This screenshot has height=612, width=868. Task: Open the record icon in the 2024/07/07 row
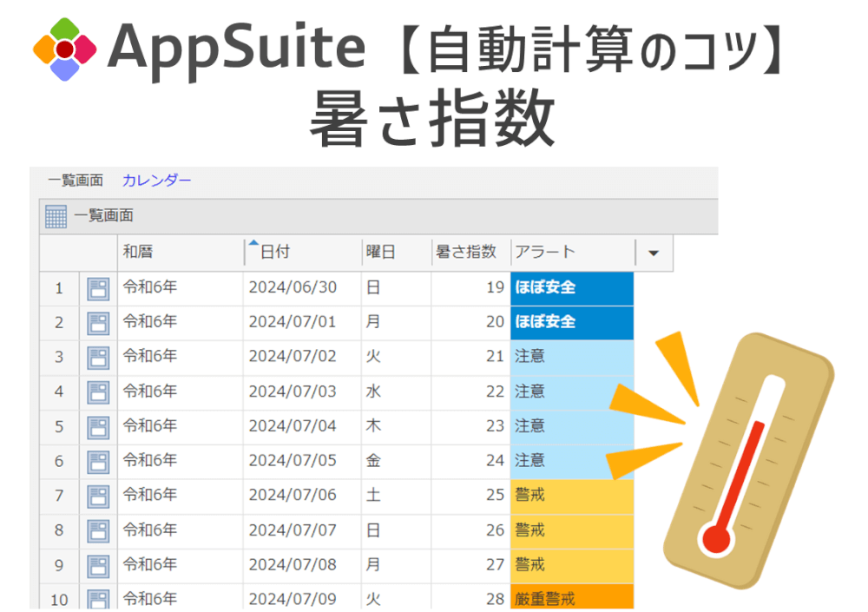[97, 530]
